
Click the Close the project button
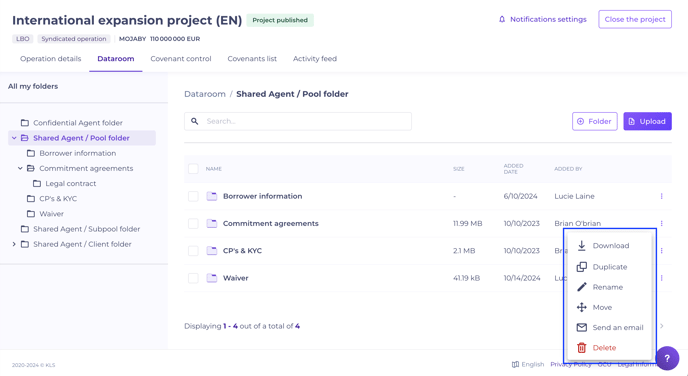coord(635,19)
